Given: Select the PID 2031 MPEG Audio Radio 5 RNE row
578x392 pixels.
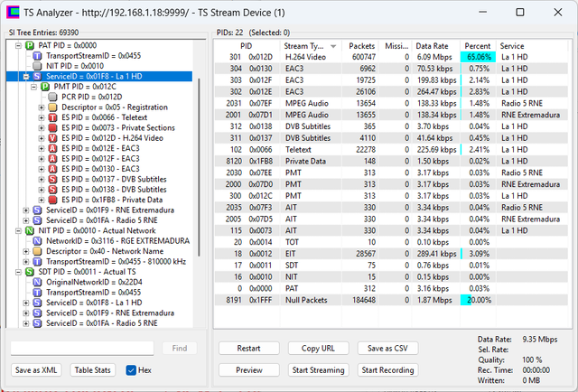Looking at the screenshot, I should click(x=391, y=103).
